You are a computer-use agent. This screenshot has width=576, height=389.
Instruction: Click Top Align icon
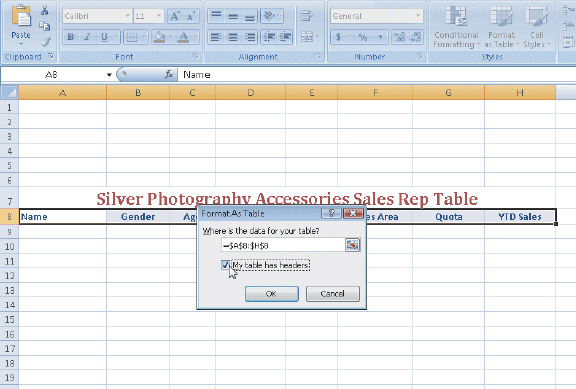pyautogui.click(x=216, y=16)
